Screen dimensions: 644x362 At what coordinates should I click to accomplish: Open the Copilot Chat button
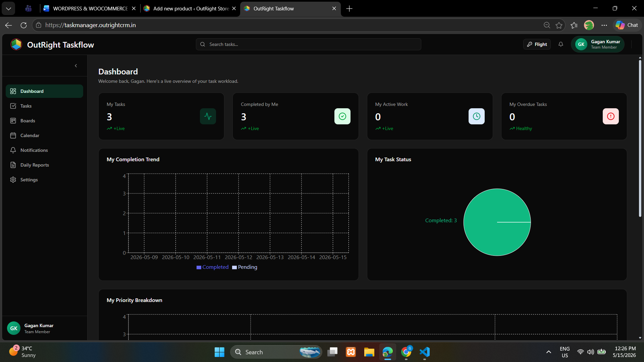[x=627, y=25]
